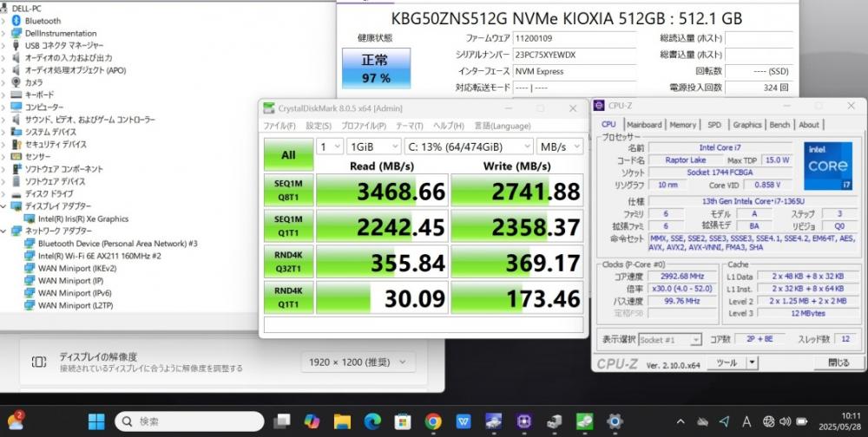Click the ツール button in CPU-Z
Viewport: 868px width, 437px height.
(x=727, y=363)
